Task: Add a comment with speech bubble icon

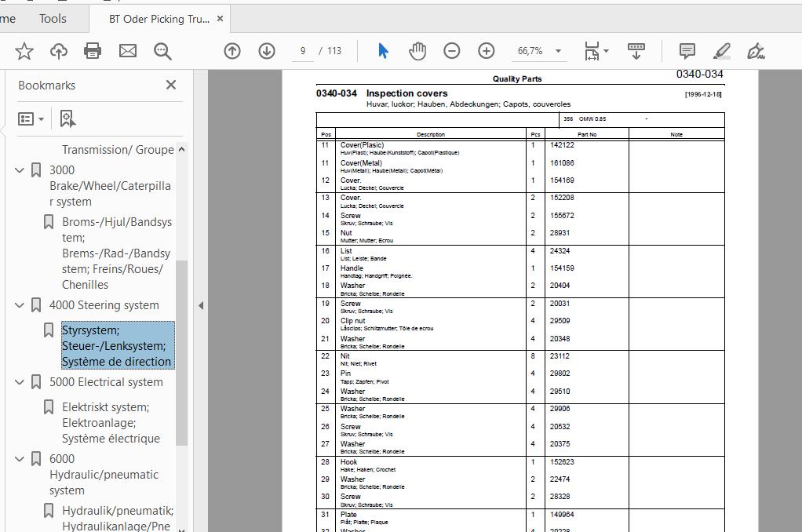Action: click(687, 51)
